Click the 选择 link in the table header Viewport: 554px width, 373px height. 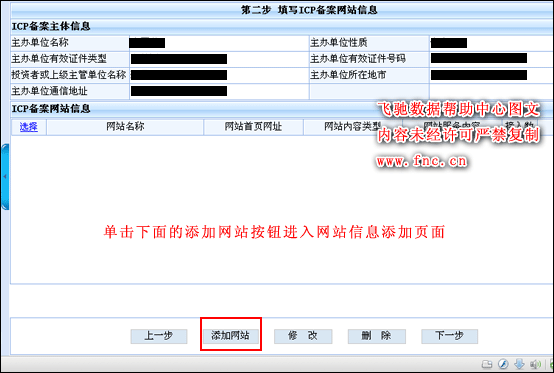click(29, 127)
